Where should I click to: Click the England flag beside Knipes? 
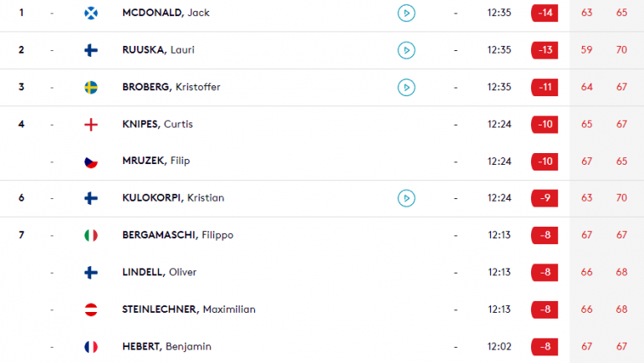[x=91, y=125]
